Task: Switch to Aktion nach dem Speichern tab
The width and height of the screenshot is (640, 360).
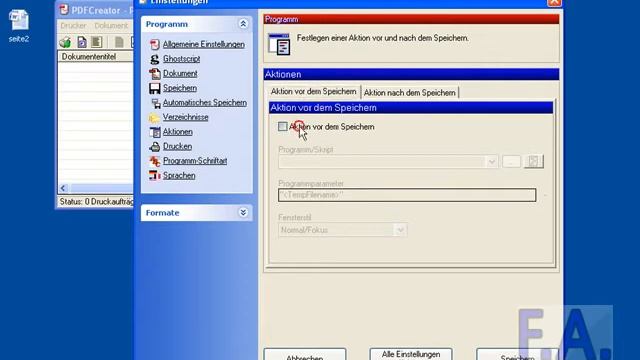Action: pos(409,93)
